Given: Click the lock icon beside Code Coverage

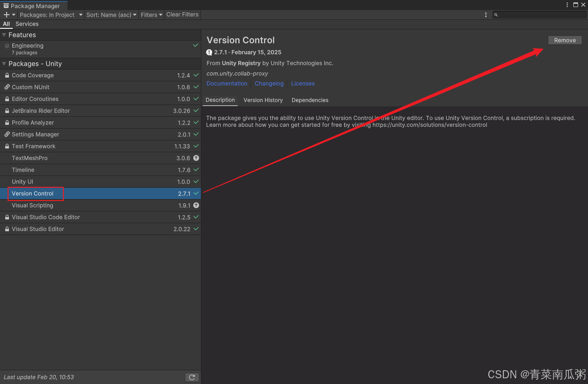Looking at the screenshot, I should pos(7,75).
